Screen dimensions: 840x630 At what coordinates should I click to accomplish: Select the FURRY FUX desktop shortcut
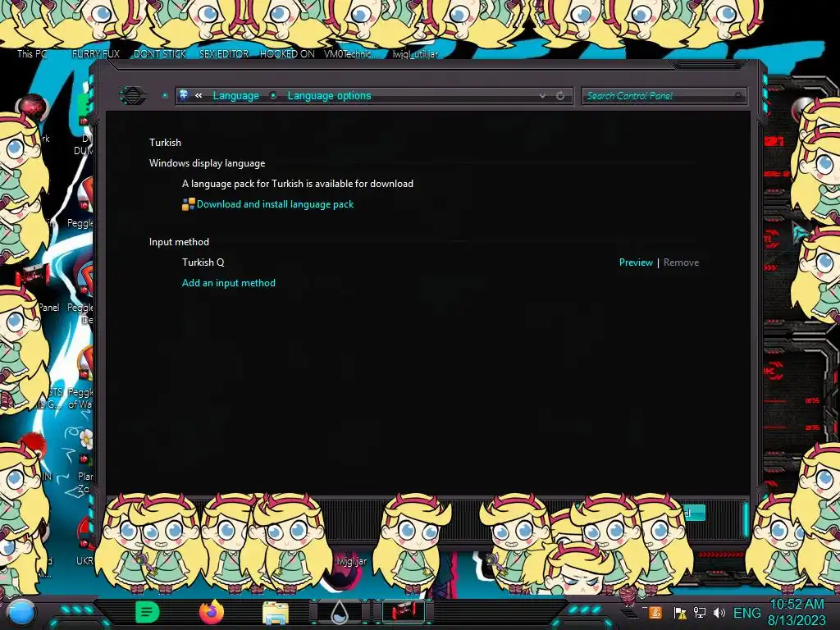95,53
